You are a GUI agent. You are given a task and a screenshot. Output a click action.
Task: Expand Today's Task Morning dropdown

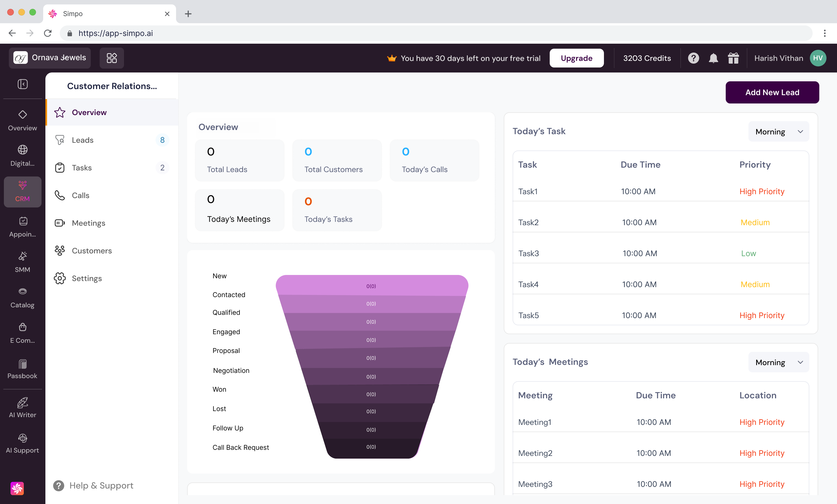[778, 132]
